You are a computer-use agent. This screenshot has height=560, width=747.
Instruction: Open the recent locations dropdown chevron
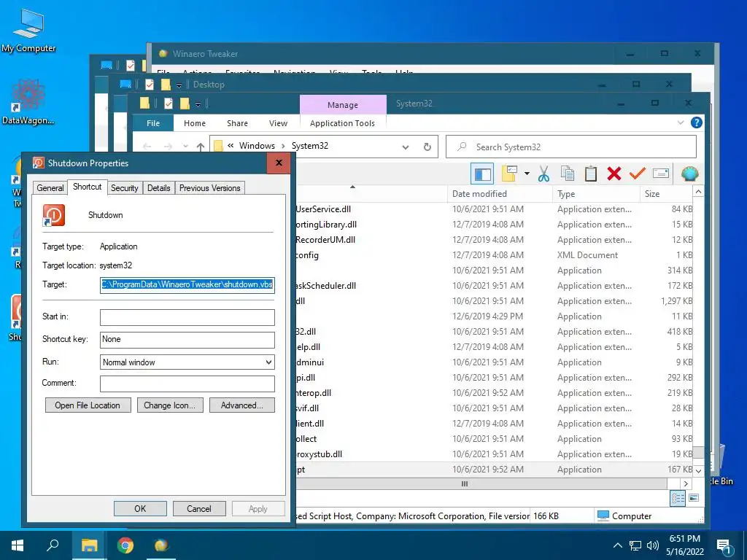pos(185,147)
